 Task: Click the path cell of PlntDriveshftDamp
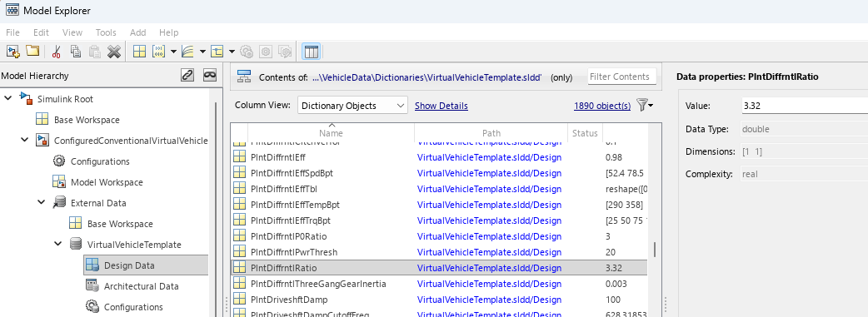pos(489,300)
